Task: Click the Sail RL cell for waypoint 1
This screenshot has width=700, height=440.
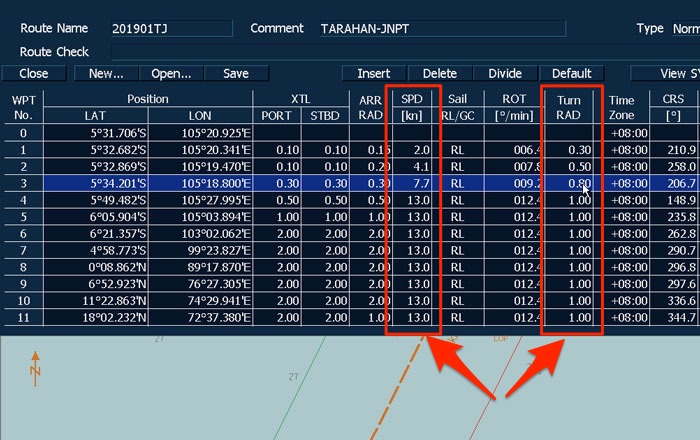Action: tap(458, 149)
